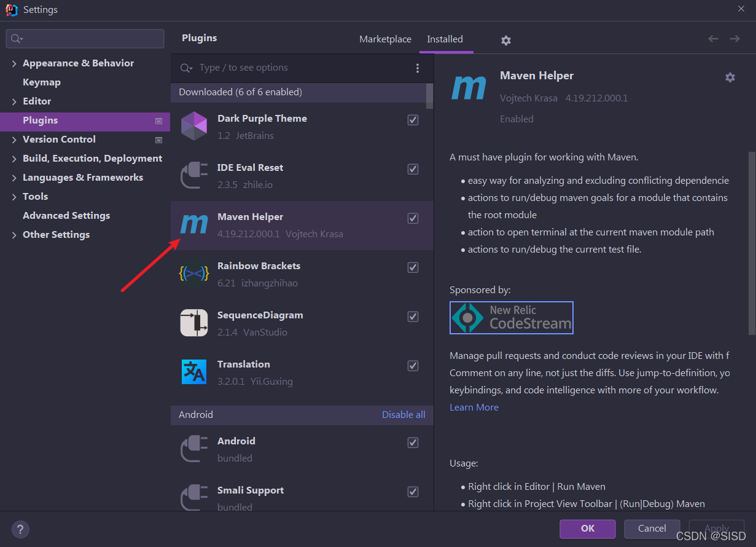Open the plugin search options kebab menu
The image size is (756, 547).
(x=418, y=68)
